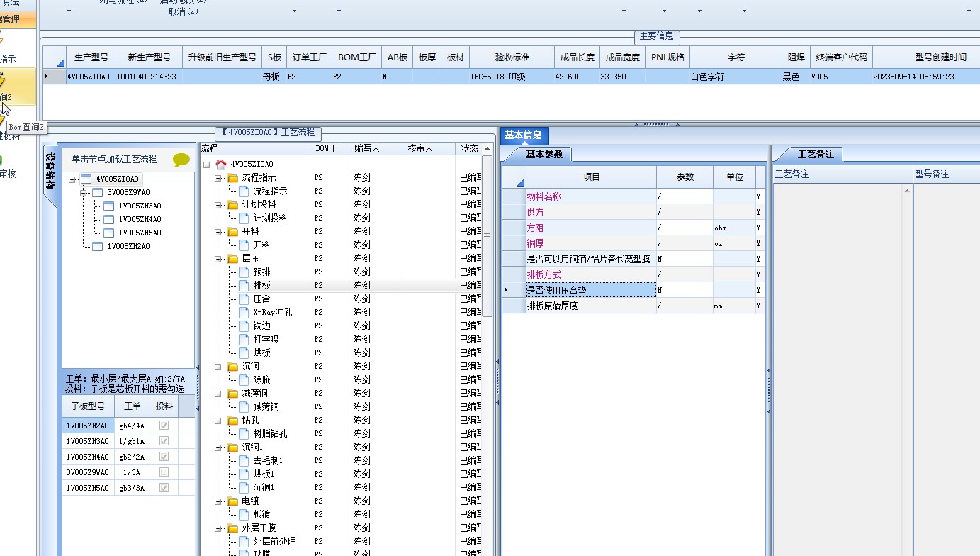Screen dimensions: 980x556
Task: Open the vertical 设备结构 side tab
Action: point(50,173)
